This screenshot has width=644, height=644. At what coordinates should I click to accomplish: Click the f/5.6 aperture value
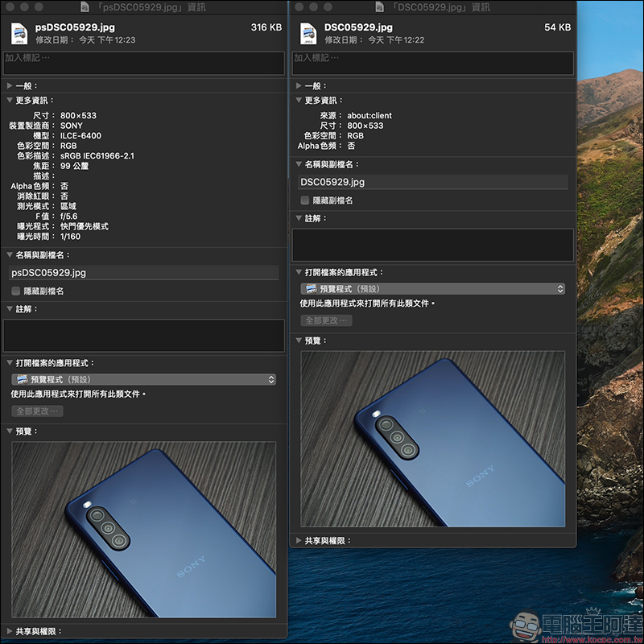(x=68, y=216)
